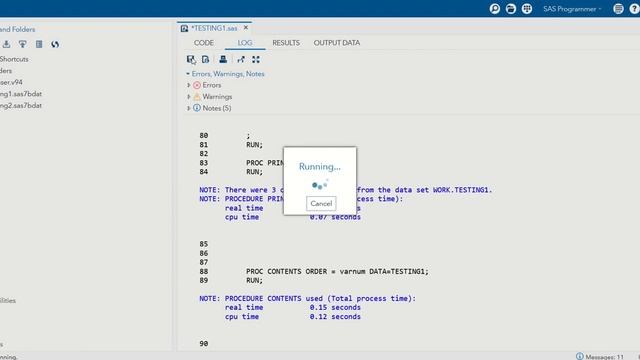Click the open folder icon in top bar
This screenshot has width=640, height=360.
click(x=511, y=9)
